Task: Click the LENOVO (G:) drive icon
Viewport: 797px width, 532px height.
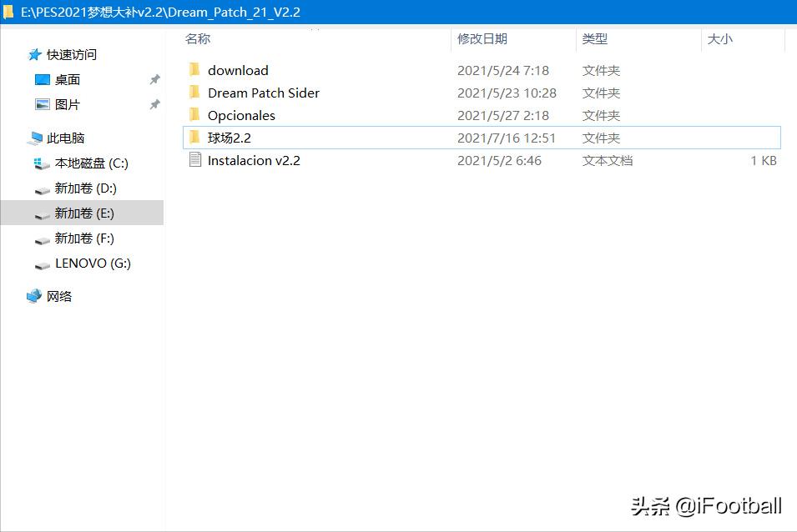Action: [x=42, y=265]
